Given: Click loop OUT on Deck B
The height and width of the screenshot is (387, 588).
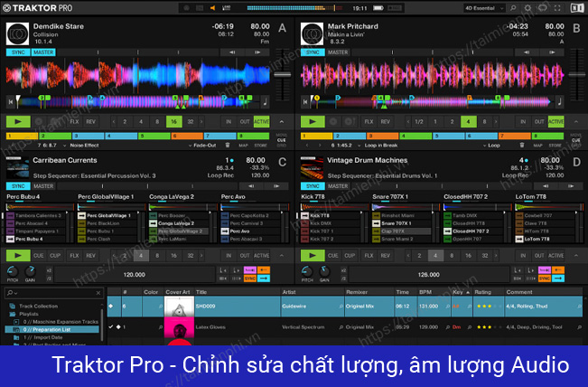Looking at the screenshot, I should pyautogui.click(x=539, y=122).
